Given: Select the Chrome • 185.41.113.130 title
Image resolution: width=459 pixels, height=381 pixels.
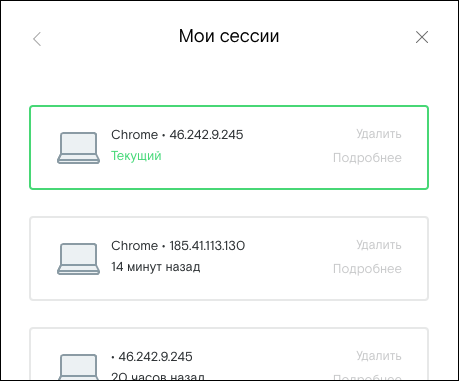Looking at the screenshot, I should pyautogui.click(x=178, y=246).
